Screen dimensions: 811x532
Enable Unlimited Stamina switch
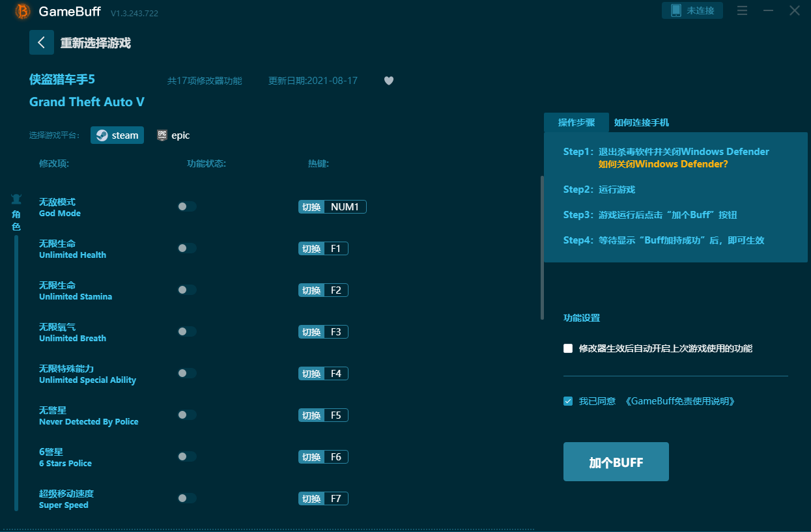tap(187, 290)
